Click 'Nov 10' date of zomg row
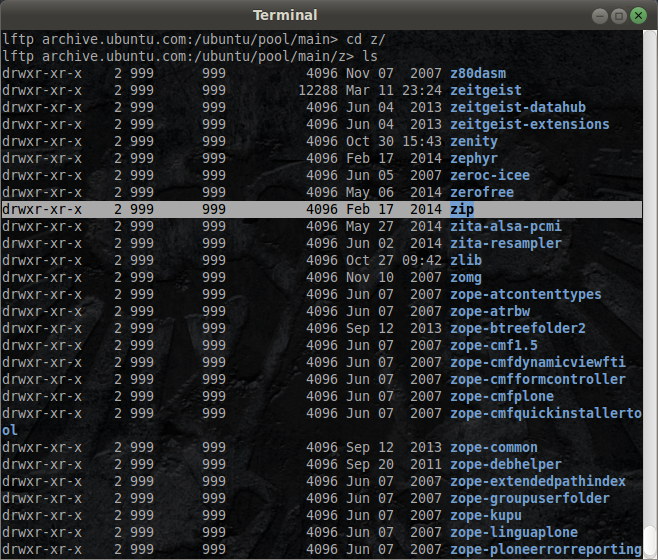This screenshot has height=560, width=658. 370,277
